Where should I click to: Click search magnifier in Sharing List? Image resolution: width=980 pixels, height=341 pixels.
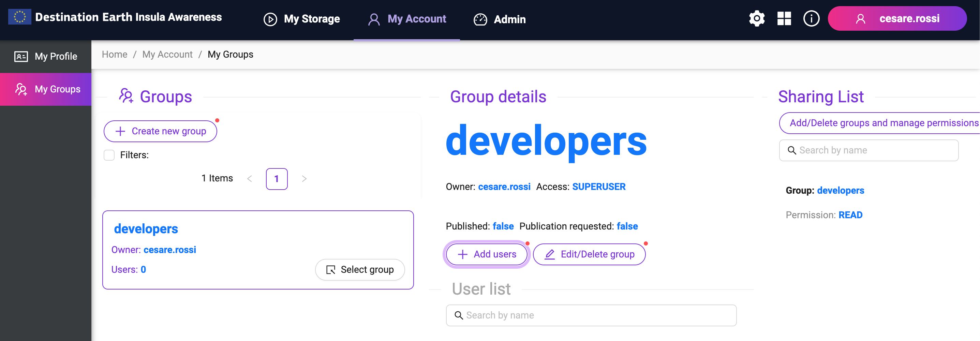(x=792, y=150)
